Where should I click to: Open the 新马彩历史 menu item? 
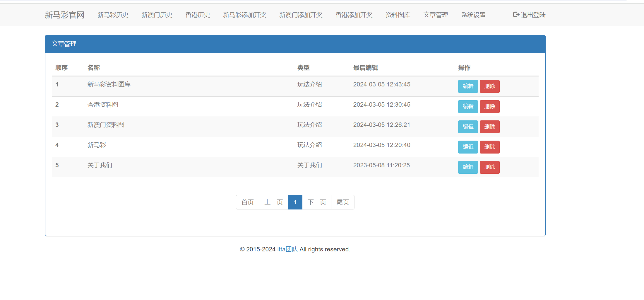tap(113, 15)
